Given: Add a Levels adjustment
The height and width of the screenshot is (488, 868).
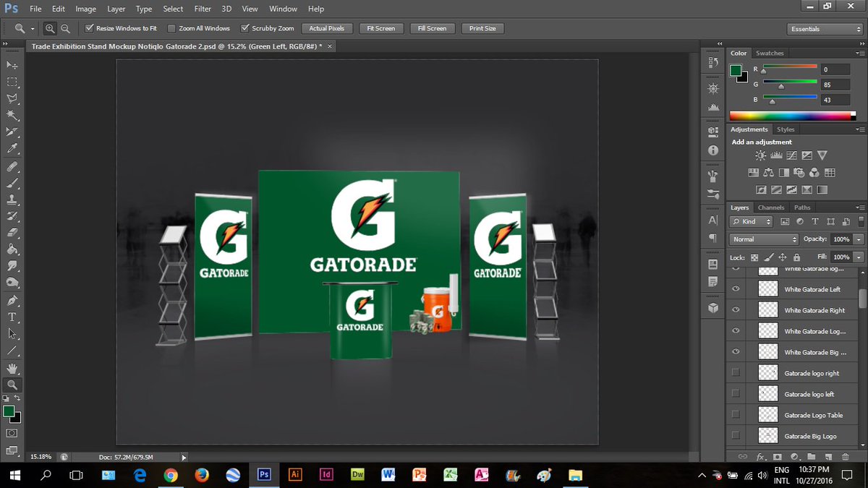Looking at the screenshot, I should (776, 155).
